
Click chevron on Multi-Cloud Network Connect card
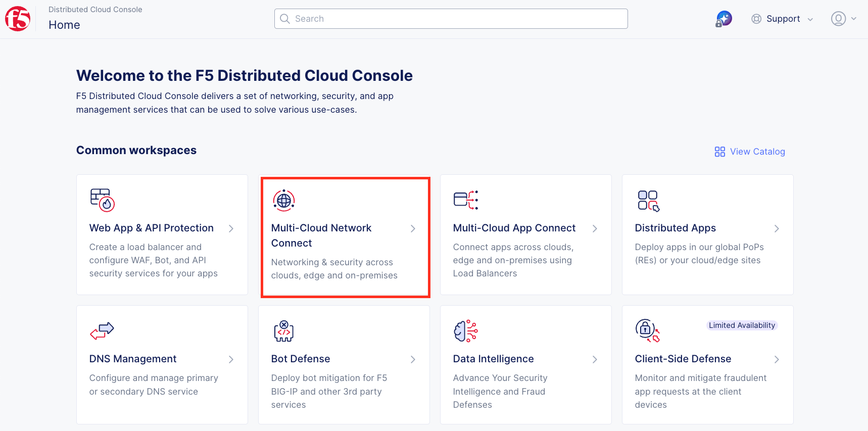tap(413, 228)
